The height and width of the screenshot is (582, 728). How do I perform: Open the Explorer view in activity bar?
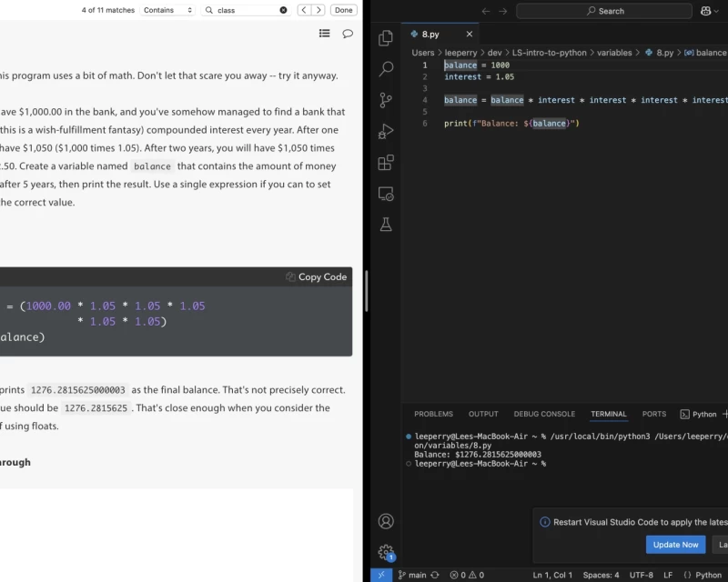(386, 38)
